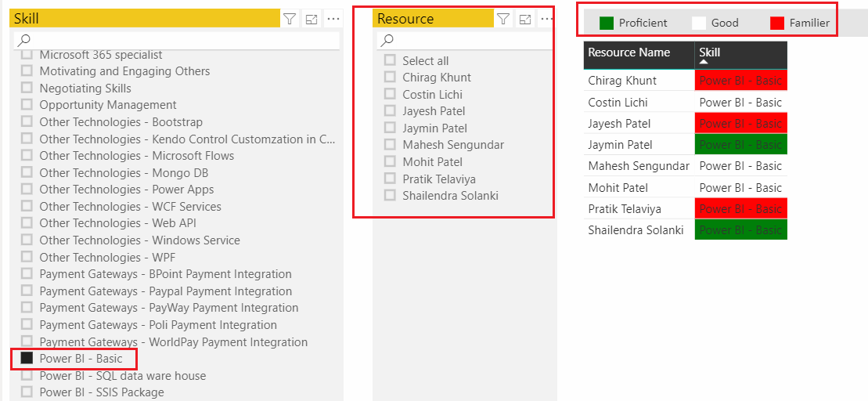Viewport: 868px width, 401px height.
Task: Open focus mode for the Skill slicer
Action: (312, 20)
